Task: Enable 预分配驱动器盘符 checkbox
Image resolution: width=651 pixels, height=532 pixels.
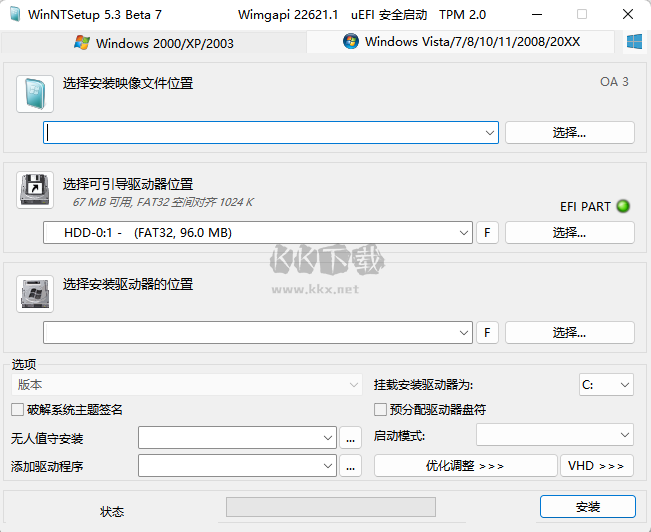Action: (x=380, y=410)
